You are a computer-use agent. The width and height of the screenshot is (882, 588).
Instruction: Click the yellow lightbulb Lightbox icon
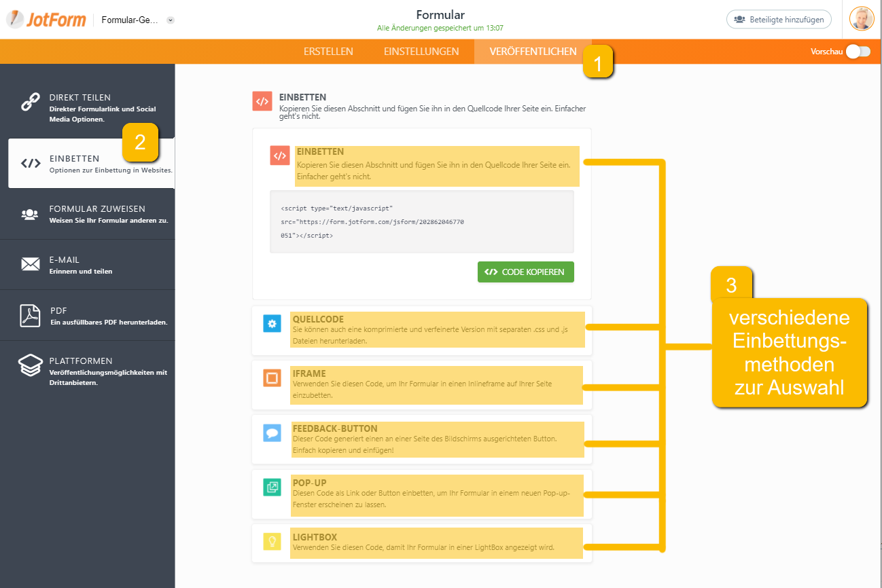click(x=272, y=541)
